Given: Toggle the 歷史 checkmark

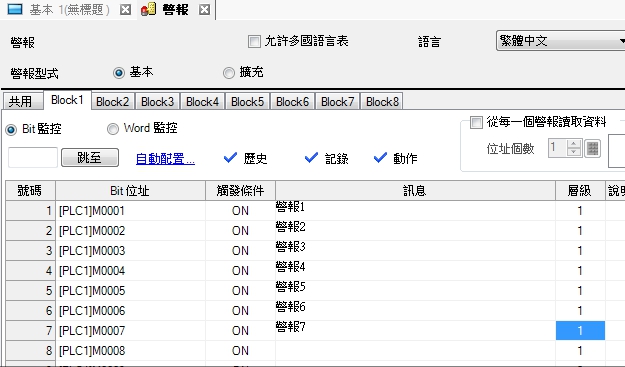Looking at the screenshot, I should pyautogui.click(x=230, y=158).
